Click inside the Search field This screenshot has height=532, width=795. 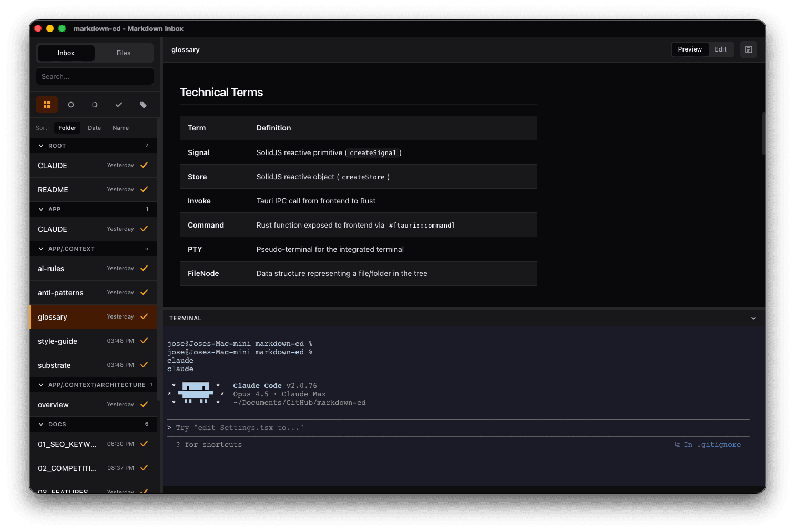click(x=95, y=76)
